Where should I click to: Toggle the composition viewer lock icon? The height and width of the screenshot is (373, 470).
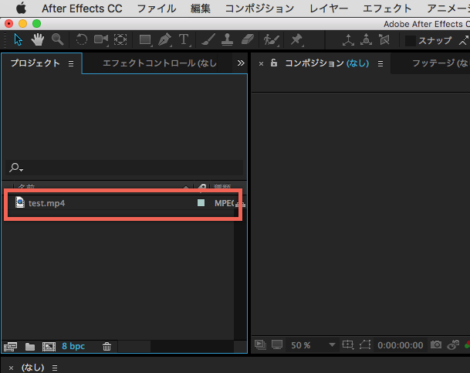tap(274, 63)
